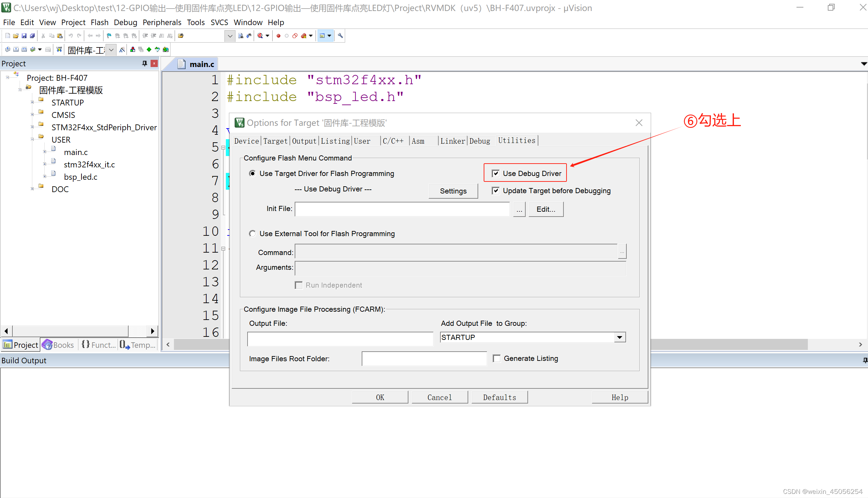Expand the DOC group in project tree
This screenshot has width=868, height=498.
click(x=32, y=189)
